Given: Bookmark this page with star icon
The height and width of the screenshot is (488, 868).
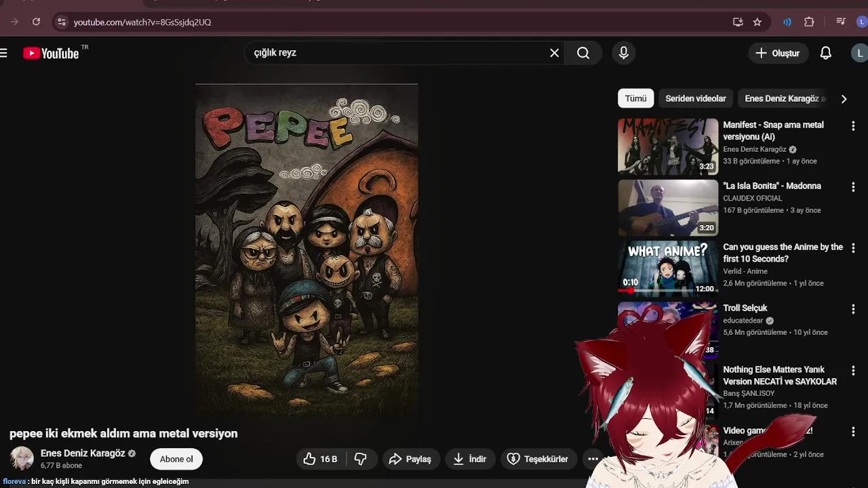Looking at the screenshot, I should [757, 22].
